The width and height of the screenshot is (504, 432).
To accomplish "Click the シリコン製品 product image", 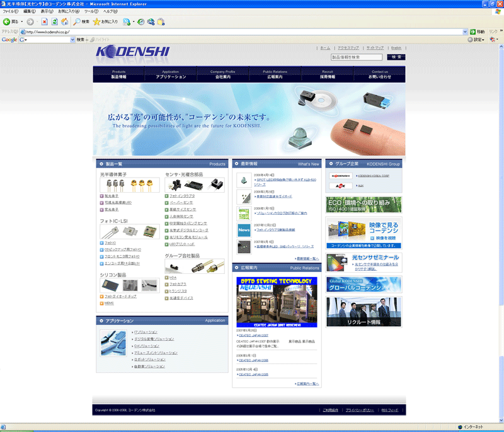I will [x=130, y=285].
